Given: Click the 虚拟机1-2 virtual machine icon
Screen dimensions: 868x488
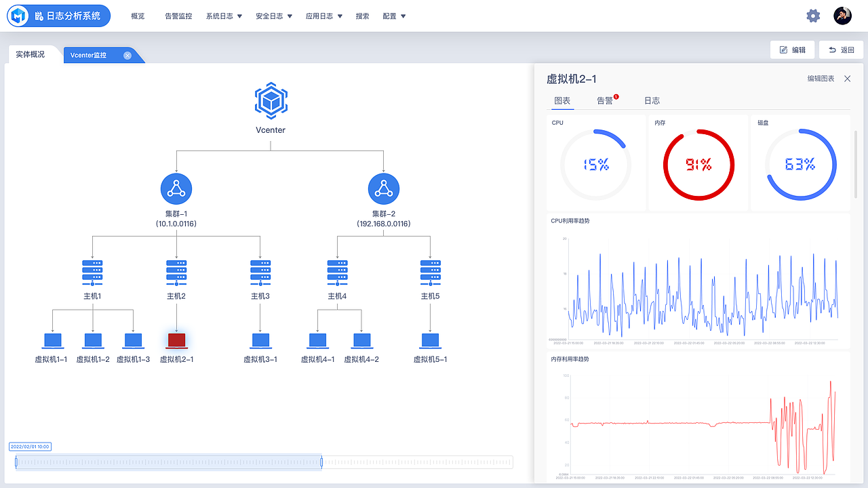Looking at the screenshot, I should click(93, 340).
